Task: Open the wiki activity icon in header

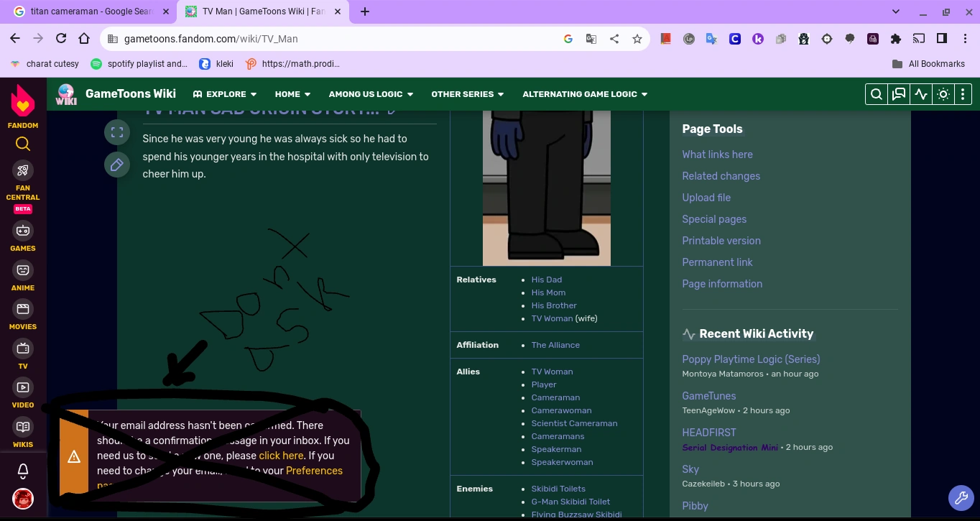Action: [x=921, y=94]
